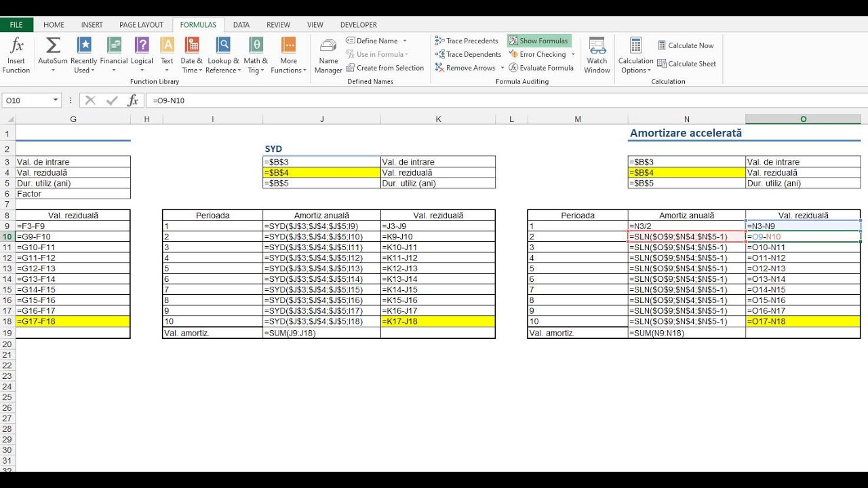Select cell =SYD($J$3;$J$4;$J$5;I9)

(322, 226)
